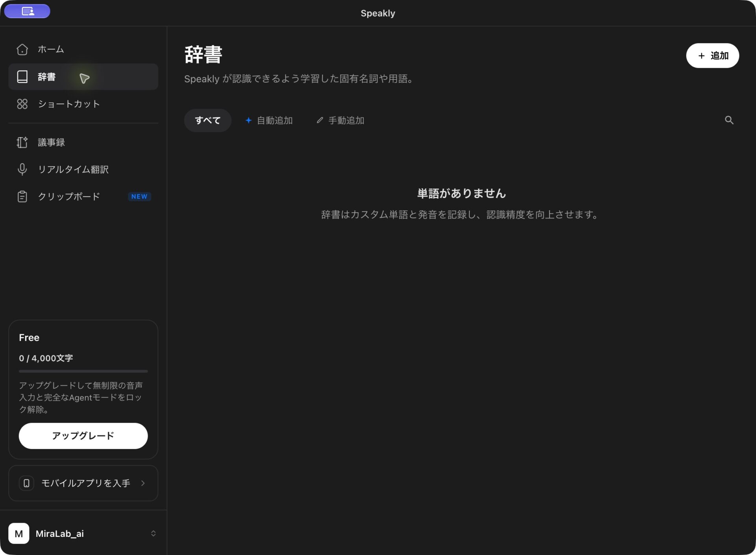
Task: Open the ショートカット four-circles icon
Action: 22,104
